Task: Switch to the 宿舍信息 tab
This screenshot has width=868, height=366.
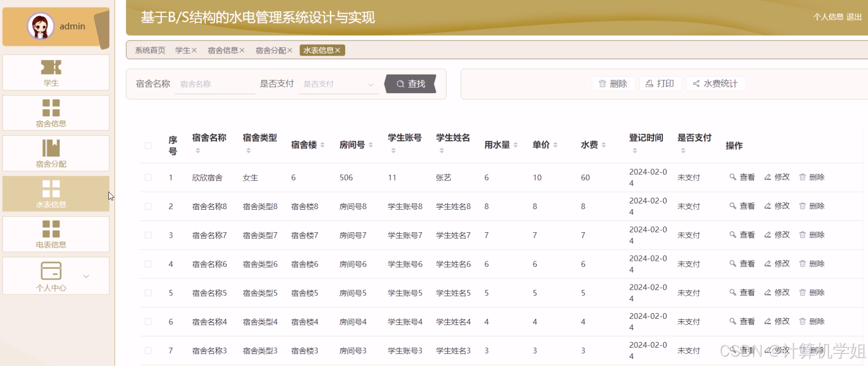Action: 223,50
